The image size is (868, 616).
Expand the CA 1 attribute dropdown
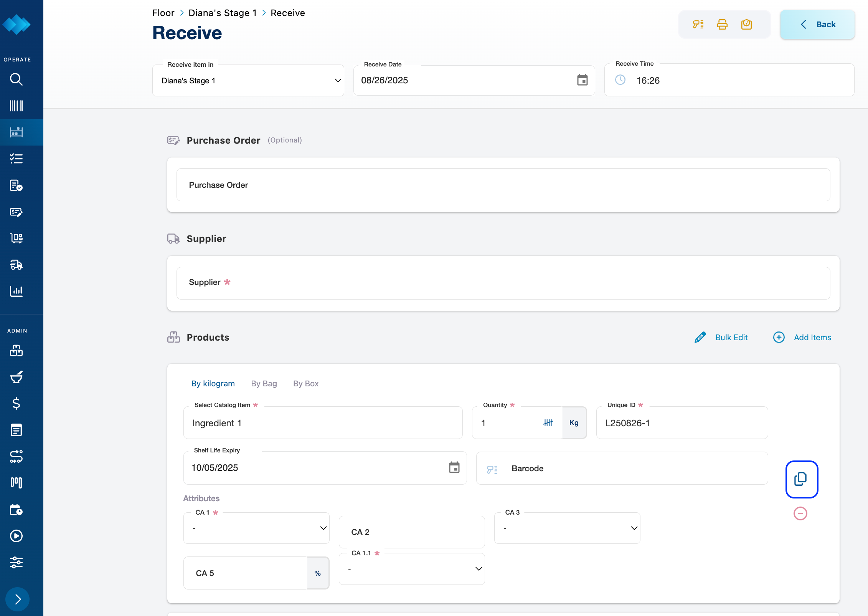(256, 528)
